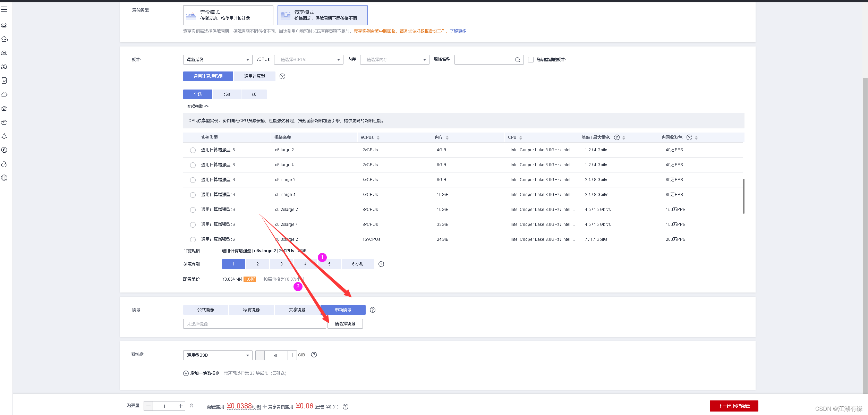Click plus icon for 增加一块数据盘

pyautogui.click(x=186, y=373)
